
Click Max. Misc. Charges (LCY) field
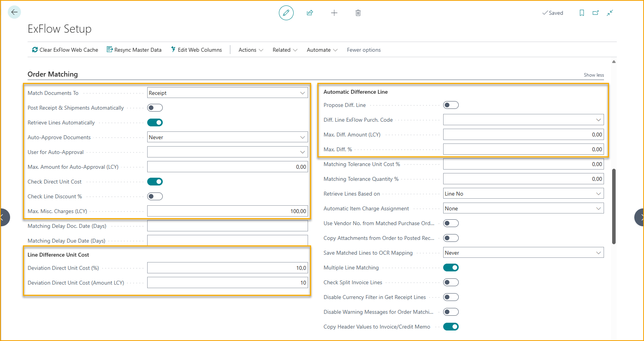click(228, 211)
